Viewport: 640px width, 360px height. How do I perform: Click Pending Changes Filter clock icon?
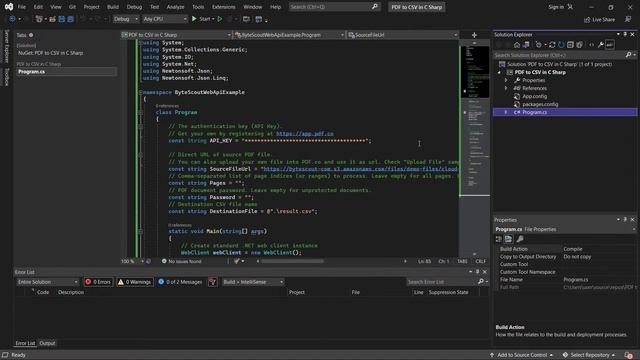[x=539, y=45]
